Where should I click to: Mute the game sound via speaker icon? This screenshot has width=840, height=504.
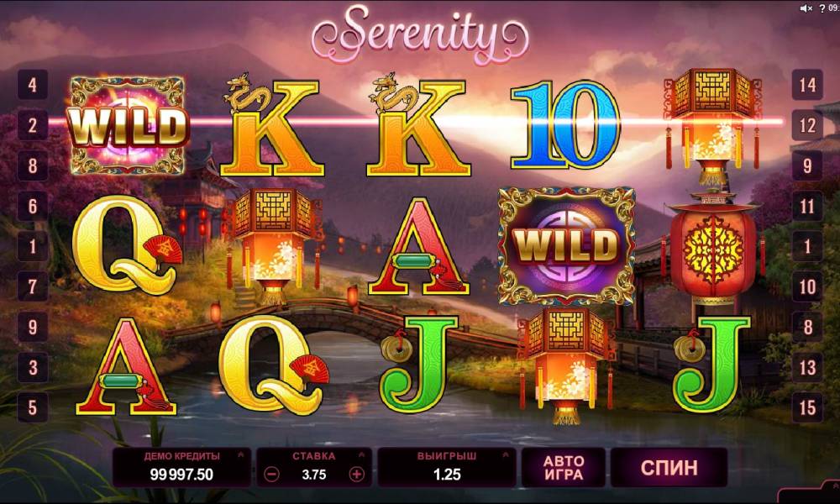[x=806, y=8]
